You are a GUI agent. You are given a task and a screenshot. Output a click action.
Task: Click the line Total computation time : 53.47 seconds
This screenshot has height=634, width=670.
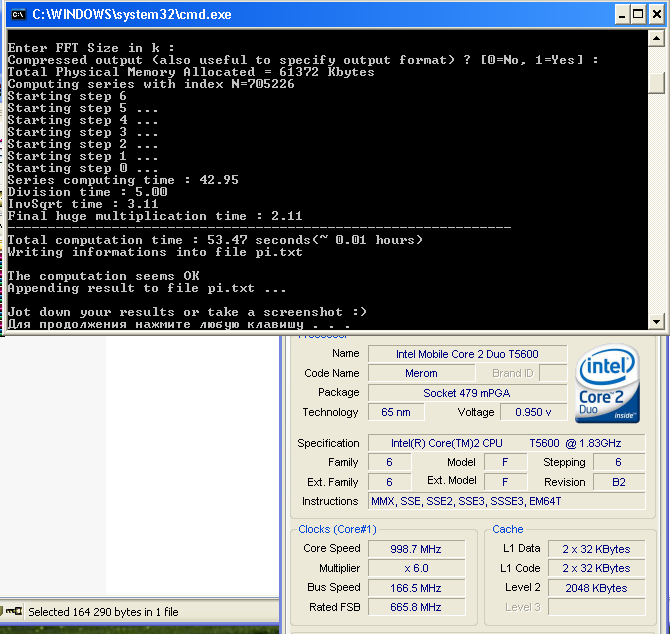[x=215, y=240]
